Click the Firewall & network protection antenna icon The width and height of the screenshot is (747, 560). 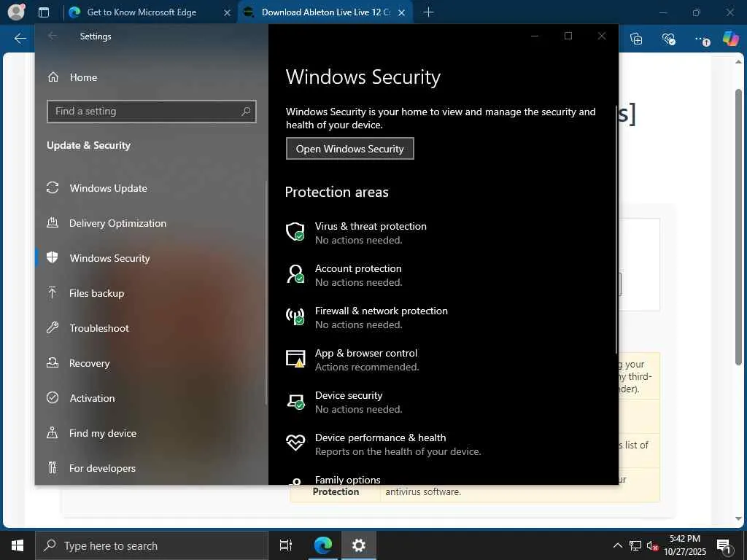pyautogui.click(x=295, y=316)
